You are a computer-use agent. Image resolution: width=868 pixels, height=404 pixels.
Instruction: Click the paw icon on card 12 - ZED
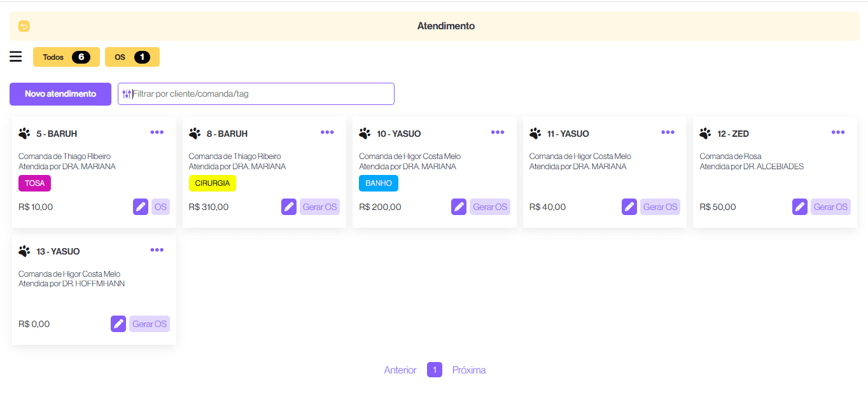(705, 134)
